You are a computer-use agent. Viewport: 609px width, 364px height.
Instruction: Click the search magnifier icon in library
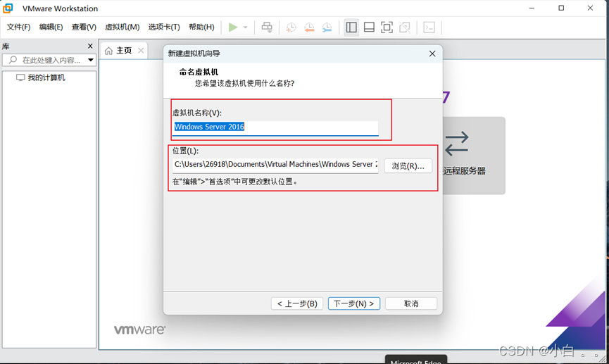click(x=13, y=60)
